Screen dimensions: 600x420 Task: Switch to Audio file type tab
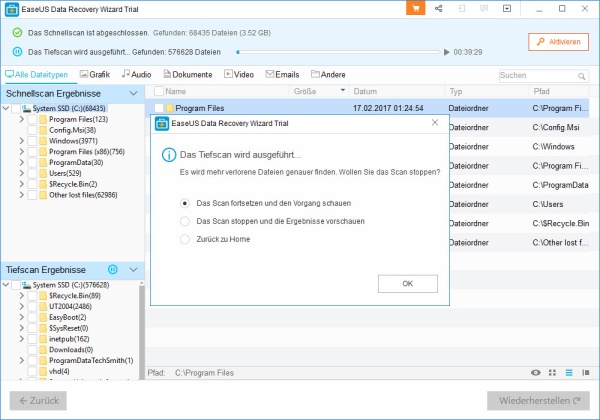(137, 75)
